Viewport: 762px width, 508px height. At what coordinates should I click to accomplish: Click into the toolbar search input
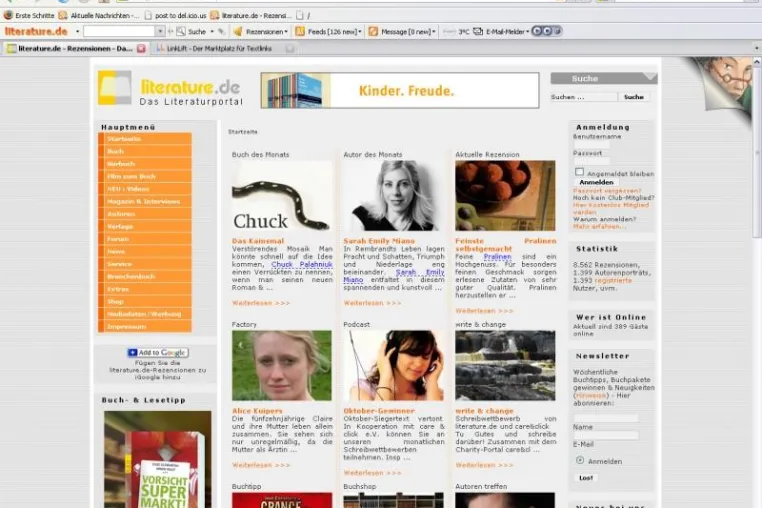[119, 32]
